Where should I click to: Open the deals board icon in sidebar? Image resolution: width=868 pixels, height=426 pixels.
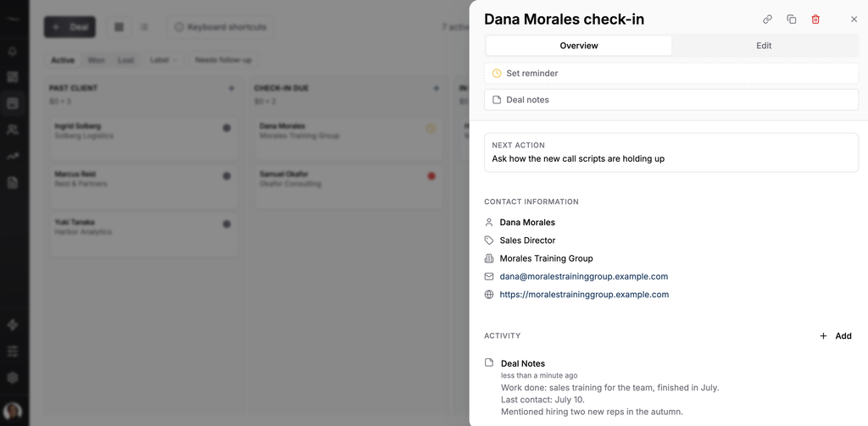pos(12,103)
